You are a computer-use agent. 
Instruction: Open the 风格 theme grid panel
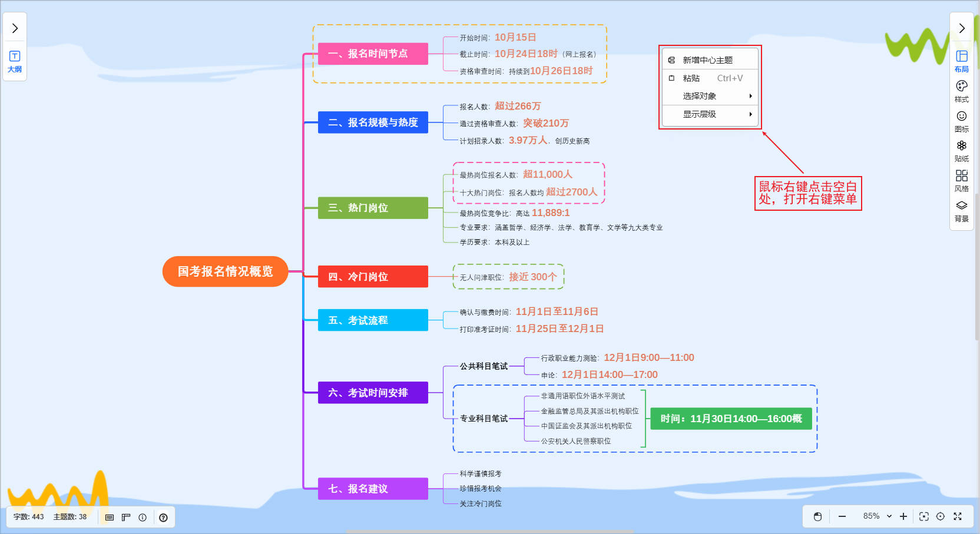tap(961, 180)
